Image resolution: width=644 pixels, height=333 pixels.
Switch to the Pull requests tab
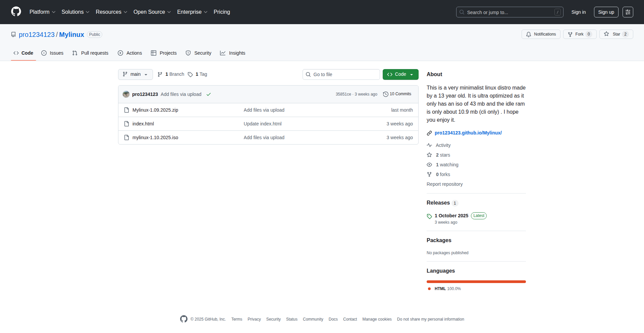click(90, 53)
